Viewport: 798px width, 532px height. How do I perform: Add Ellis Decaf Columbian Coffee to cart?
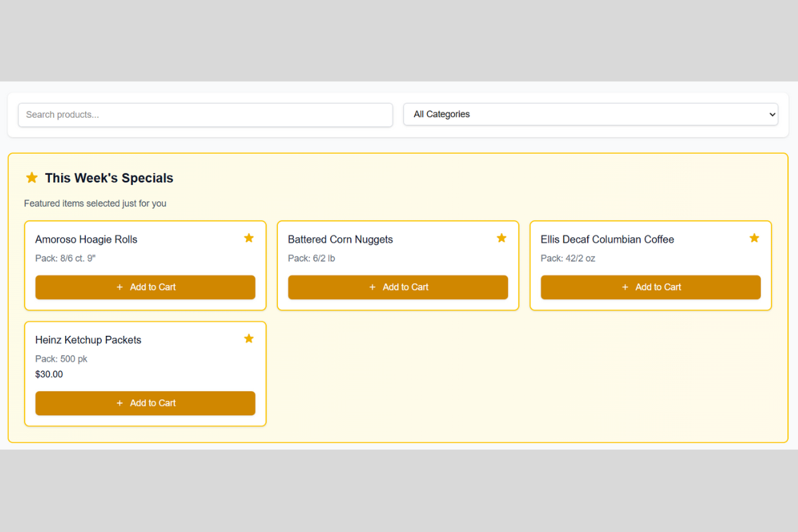[650, 287]
